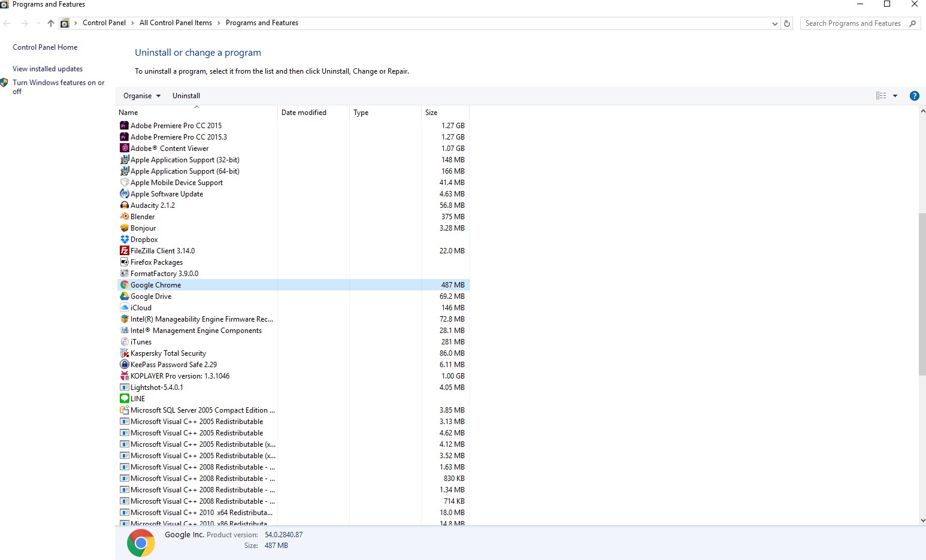The width and height of the screenshot is (926, 560).
Task: Sort programs by Size column
Action: click(x=431, y=113)
